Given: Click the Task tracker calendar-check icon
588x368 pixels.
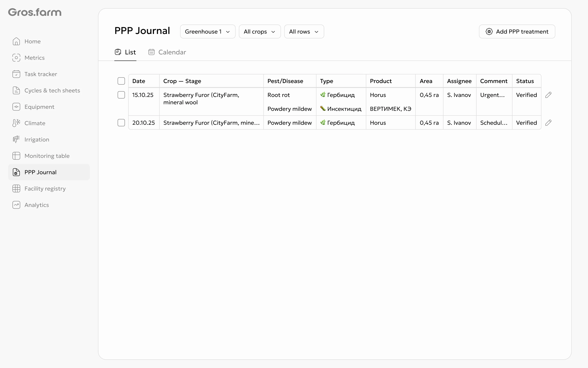Looking at the screenshot, I should coord(16,74).
